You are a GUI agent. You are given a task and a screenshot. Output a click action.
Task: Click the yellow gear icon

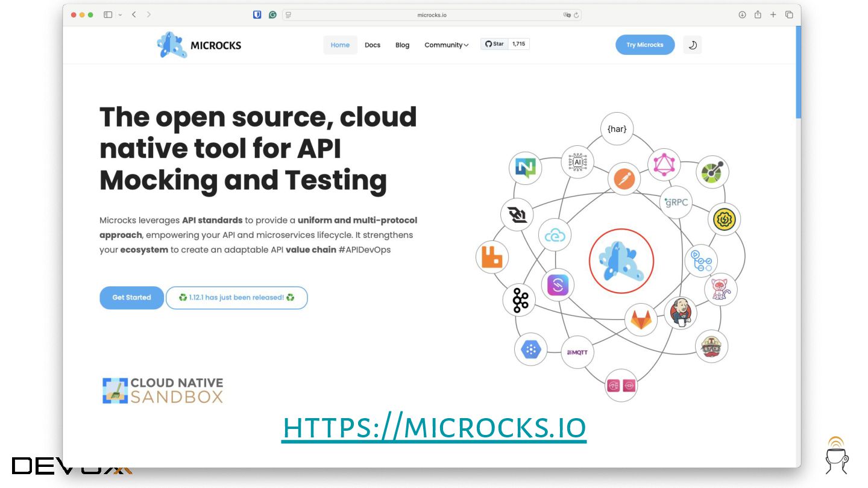click(x=724, y=219)
